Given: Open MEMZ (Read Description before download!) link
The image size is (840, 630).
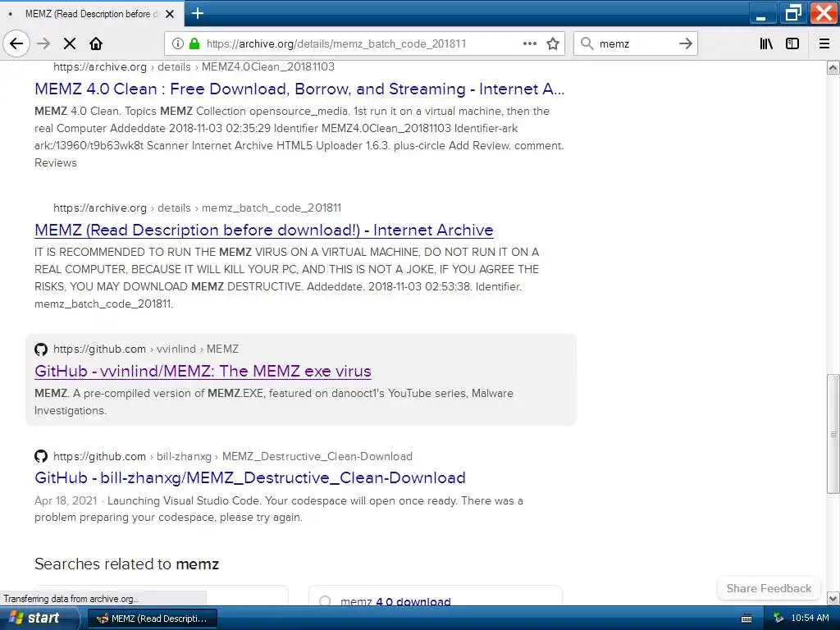Looking at the screenshot, I should [x=263, y=230].
